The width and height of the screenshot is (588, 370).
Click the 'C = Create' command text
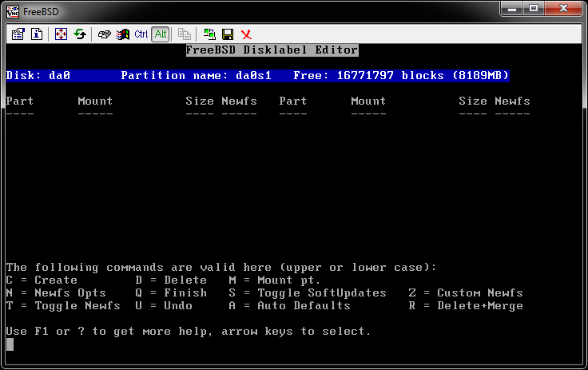coord(42,280)
